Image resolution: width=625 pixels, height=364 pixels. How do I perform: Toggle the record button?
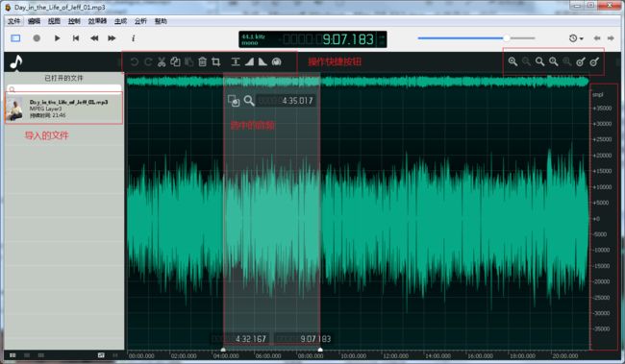tap(37, 38)
